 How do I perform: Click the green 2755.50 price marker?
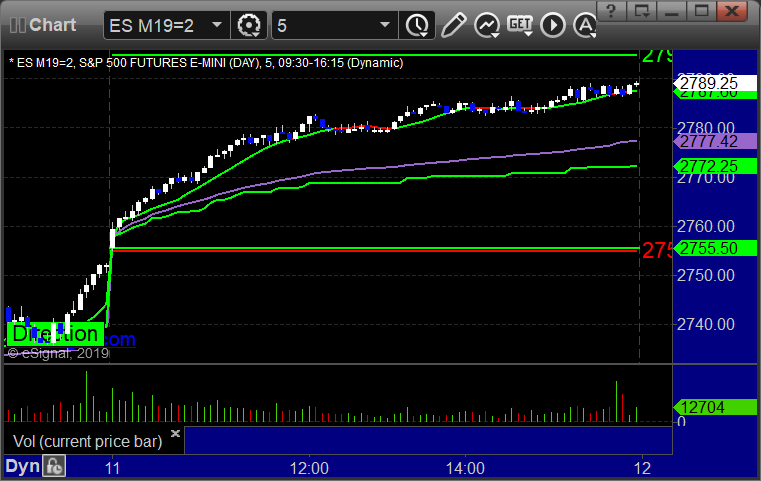point(715,248)
